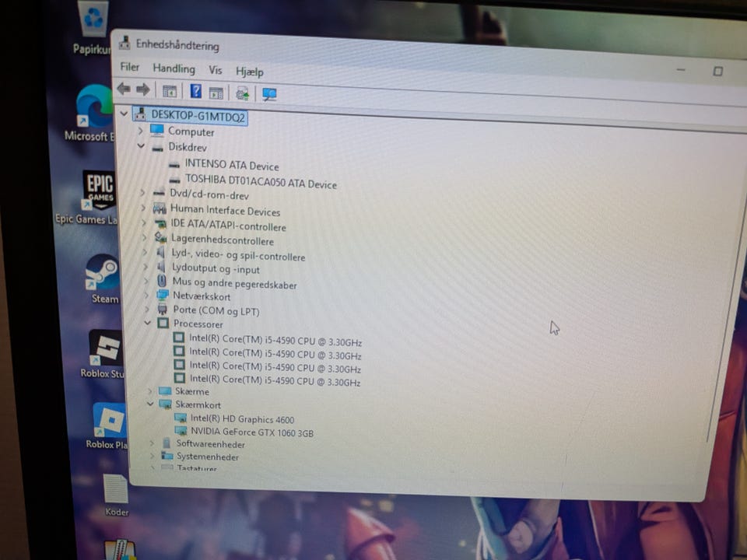The height and width of the screenshot is (560, 747).
Task: Expand the Human Interface Devices category
Action: click(x=143, y=208)
